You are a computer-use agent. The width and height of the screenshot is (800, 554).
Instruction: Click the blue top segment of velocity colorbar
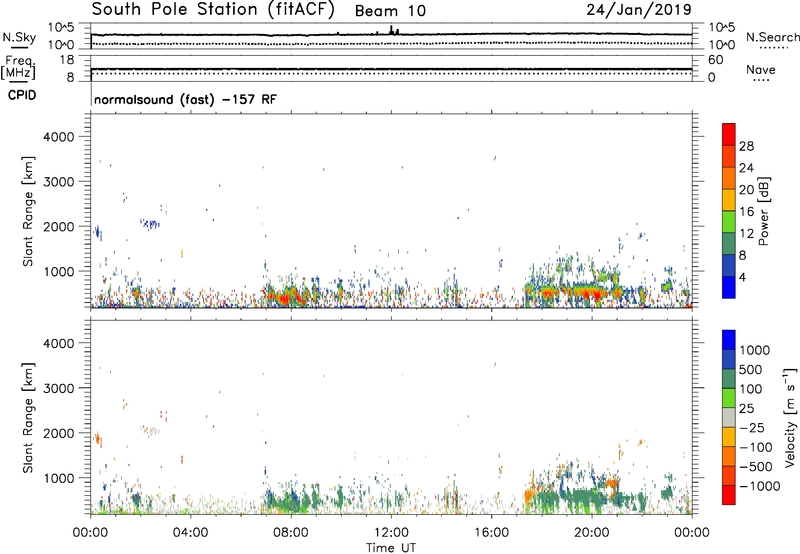[x=729, y=340]
